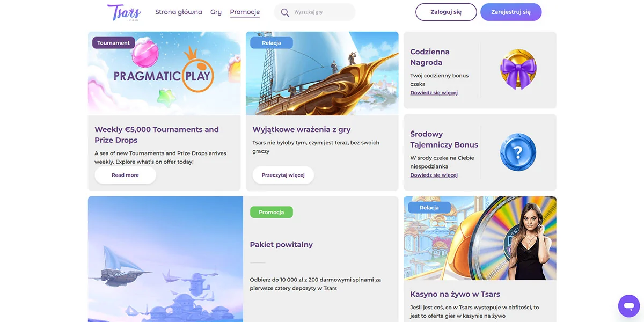Click A sea of new Tournaments description
The image size is (644, 322).
point(160,157)
